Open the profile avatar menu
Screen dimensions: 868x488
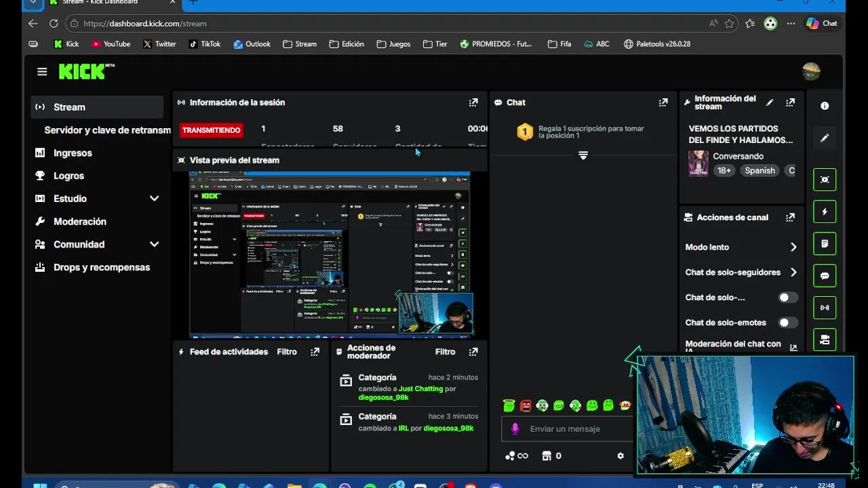pos(811,71)
